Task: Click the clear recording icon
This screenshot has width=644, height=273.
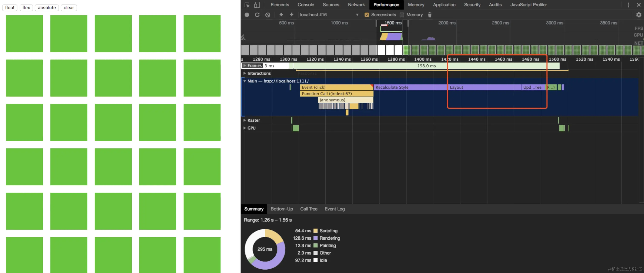Action: click(x=267, y=15)
